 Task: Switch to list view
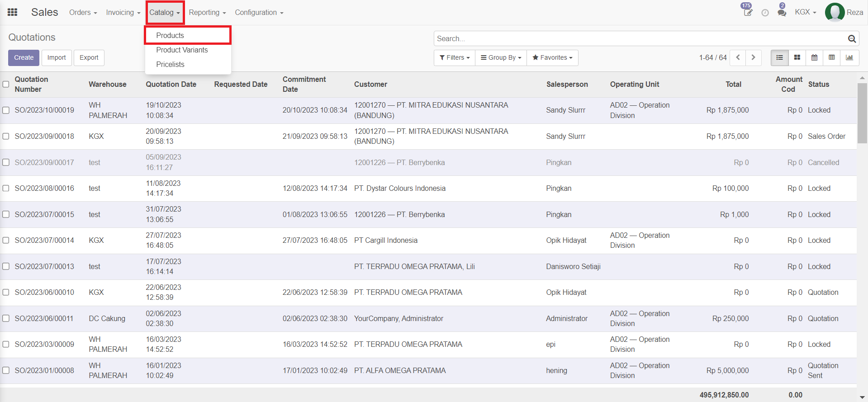779,57
